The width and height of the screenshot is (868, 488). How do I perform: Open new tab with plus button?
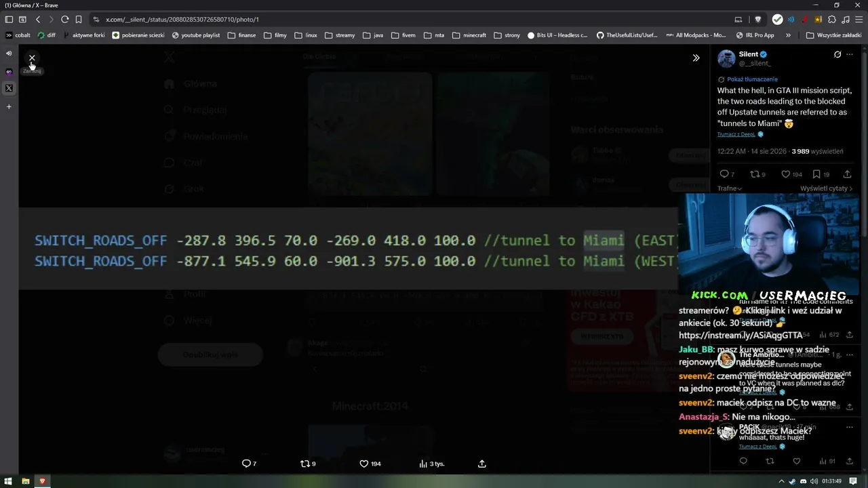(x=9, y=106)
